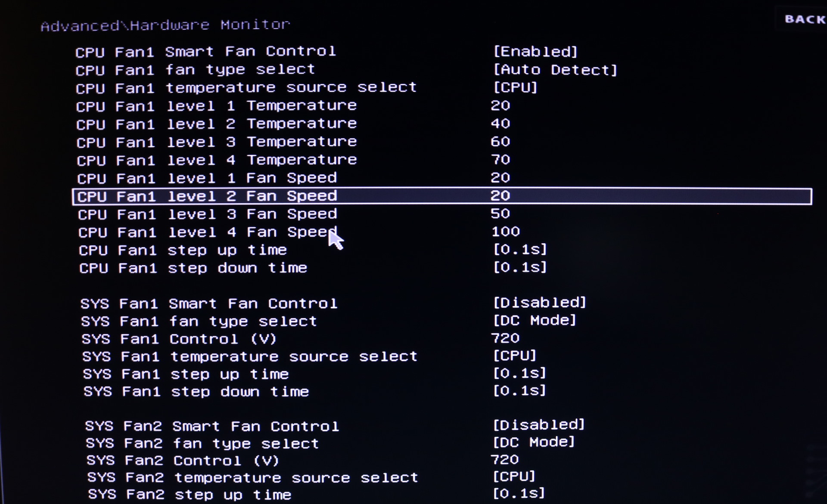Viewport: 827px width, 504px height.
Task: Open SYS Fan2 fan type DC Mode dropdown
Action: (534, 442)
